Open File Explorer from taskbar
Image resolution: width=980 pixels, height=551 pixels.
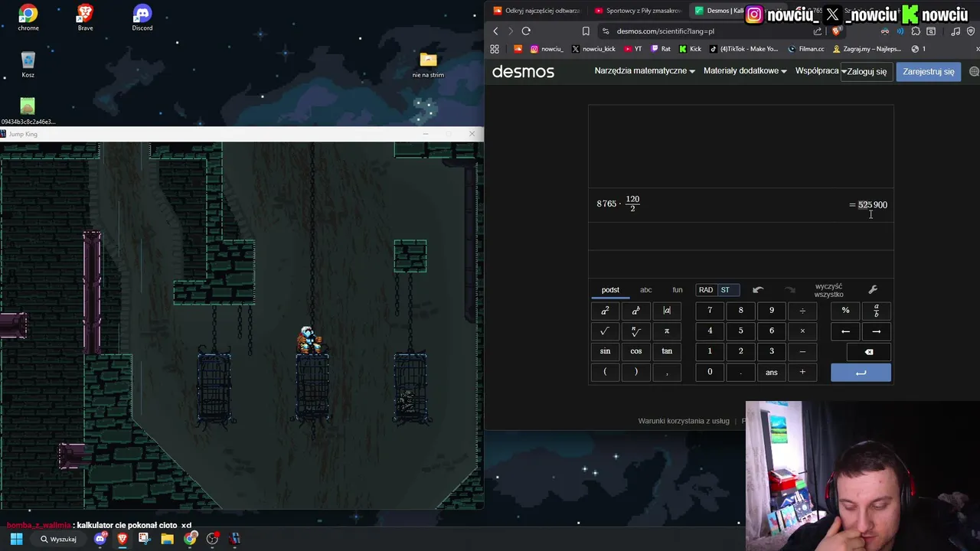167,539
